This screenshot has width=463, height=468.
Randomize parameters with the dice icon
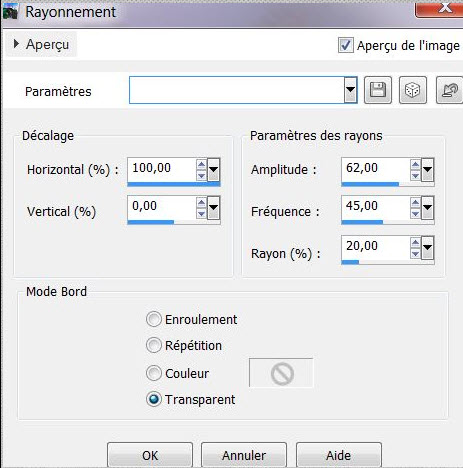[x=413, y=90]
